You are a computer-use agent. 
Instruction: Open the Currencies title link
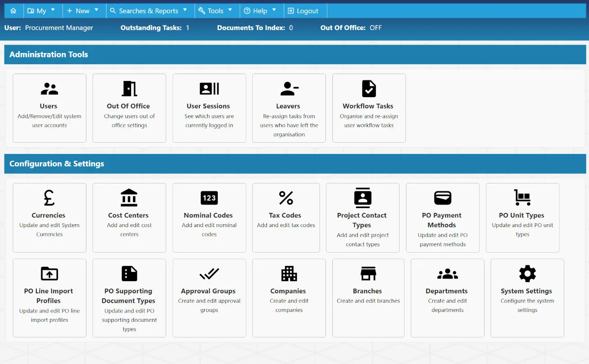click(49, 215)
